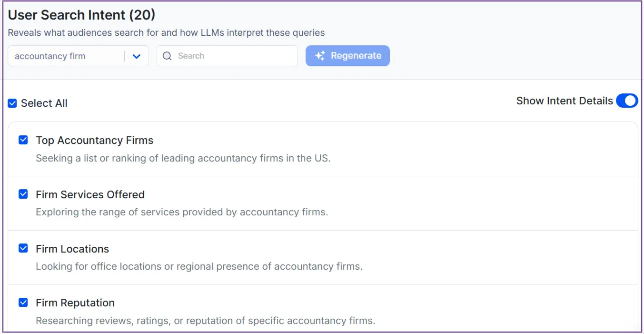Select the Top Accountancy Firms intent title
This screenshot has width=644, height=334.
click(94, 140)
